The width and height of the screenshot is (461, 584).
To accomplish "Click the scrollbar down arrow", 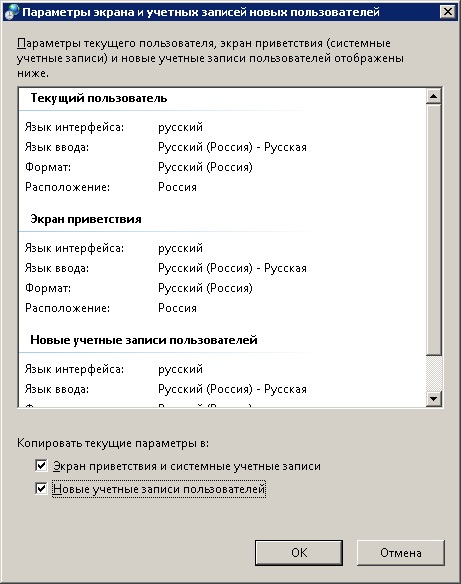I will coord(433,399).
